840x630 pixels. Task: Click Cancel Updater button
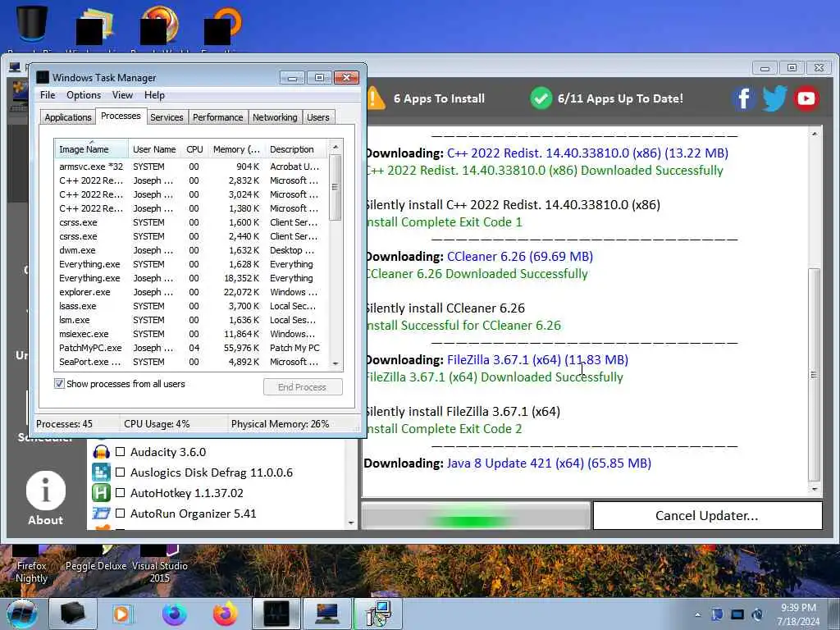[x=707, y=515]
